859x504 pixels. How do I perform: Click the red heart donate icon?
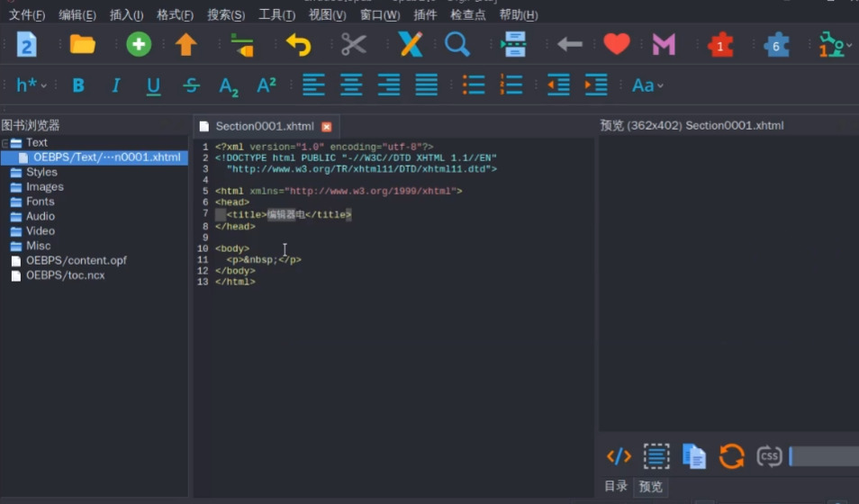[617, 44]
